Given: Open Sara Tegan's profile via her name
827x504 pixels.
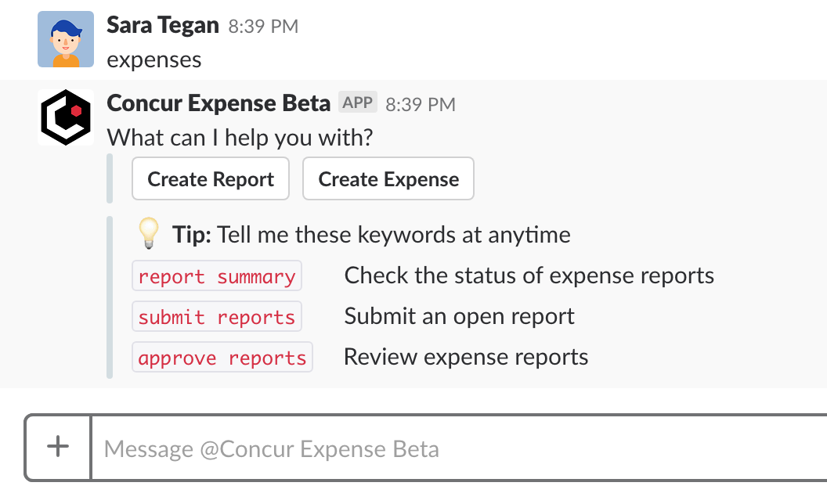Looking at the screenshot, I should pos(162,25).
